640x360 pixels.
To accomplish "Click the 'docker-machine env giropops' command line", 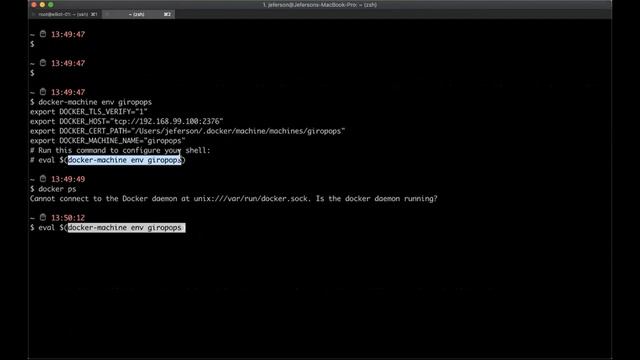I will (95, 102).
